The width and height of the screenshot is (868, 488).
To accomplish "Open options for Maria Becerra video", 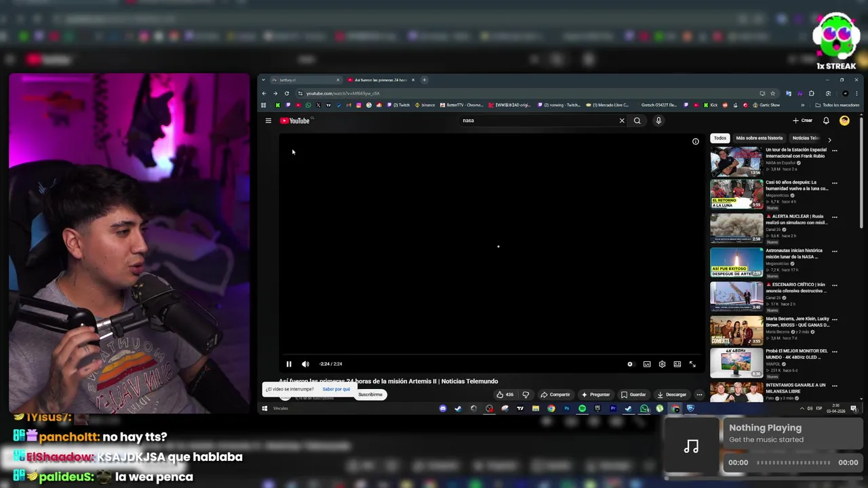I will 835,319.
